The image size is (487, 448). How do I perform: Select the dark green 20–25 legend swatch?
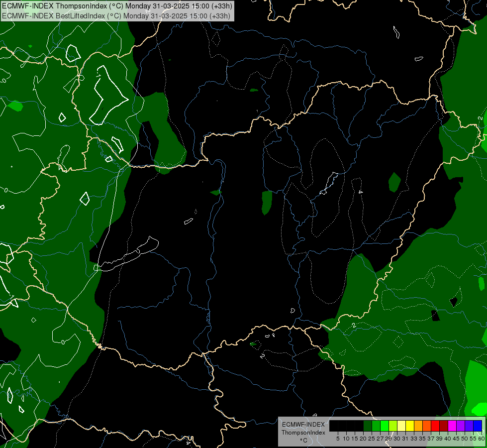point(368,426)
